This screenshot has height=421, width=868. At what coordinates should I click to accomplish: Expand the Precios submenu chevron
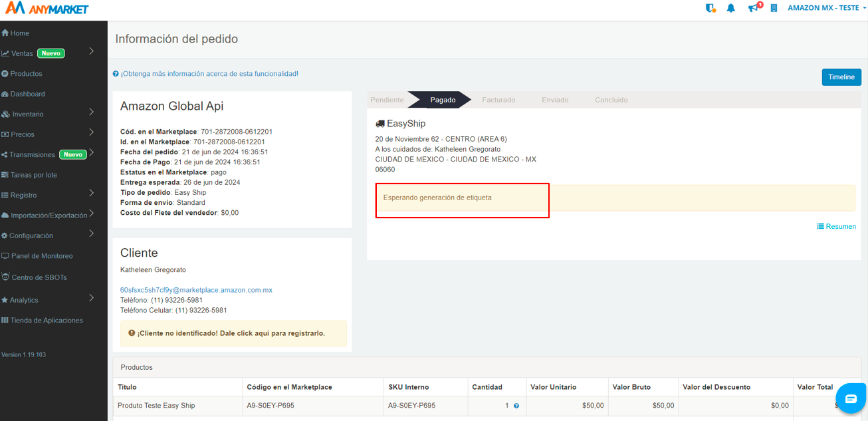(x=92, y=132)
